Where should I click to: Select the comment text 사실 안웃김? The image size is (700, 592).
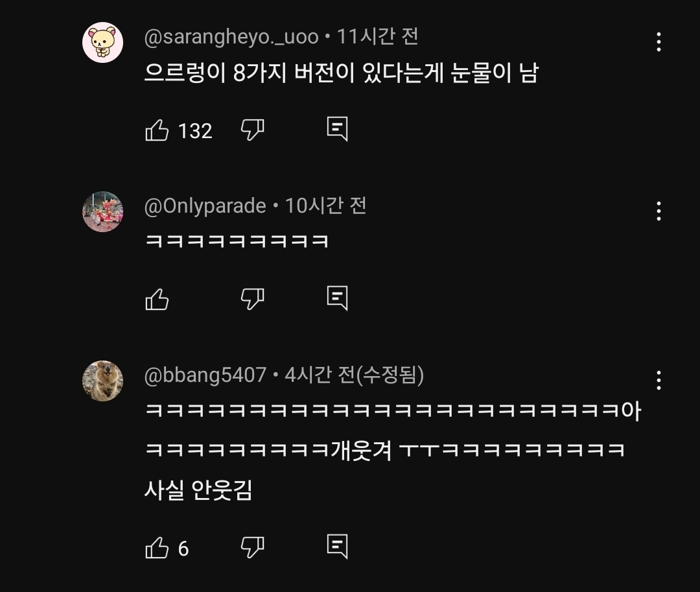[x=198, y=490]
